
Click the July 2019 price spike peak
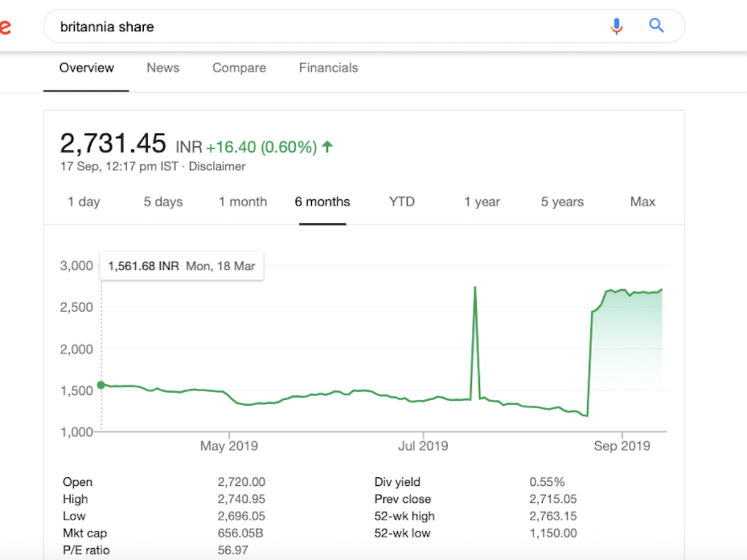point(476,287)
